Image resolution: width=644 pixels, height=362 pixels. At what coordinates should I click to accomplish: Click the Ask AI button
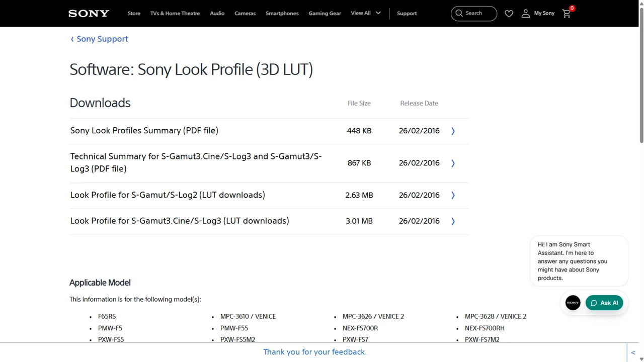pyautogui.click(x=604, y=303)
